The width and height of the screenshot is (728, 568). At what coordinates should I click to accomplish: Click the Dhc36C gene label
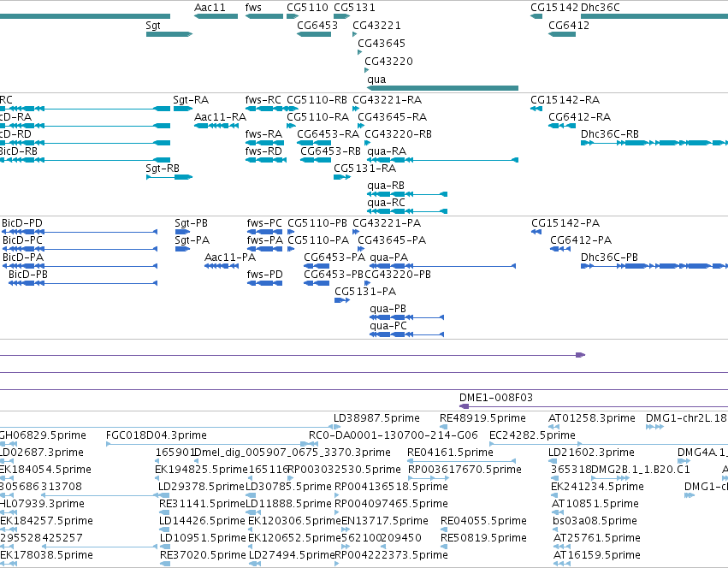(x=600, y=8)
